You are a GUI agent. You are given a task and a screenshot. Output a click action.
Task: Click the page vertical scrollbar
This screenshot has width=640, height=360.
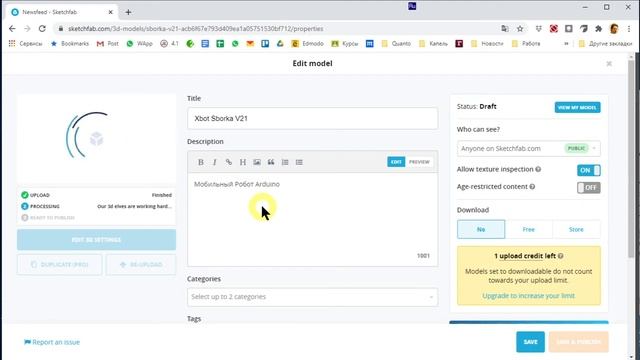pos(631,159)
